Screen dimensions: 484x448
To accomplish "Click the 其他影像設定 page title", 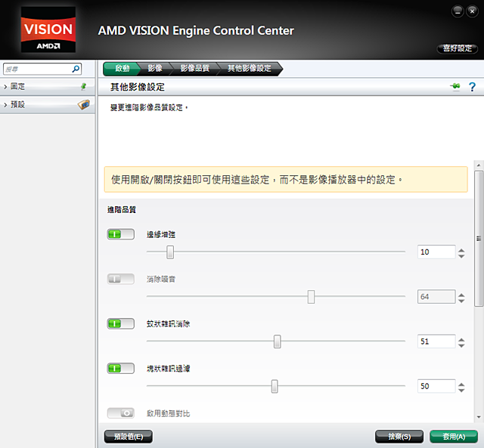I will point(138,87).
